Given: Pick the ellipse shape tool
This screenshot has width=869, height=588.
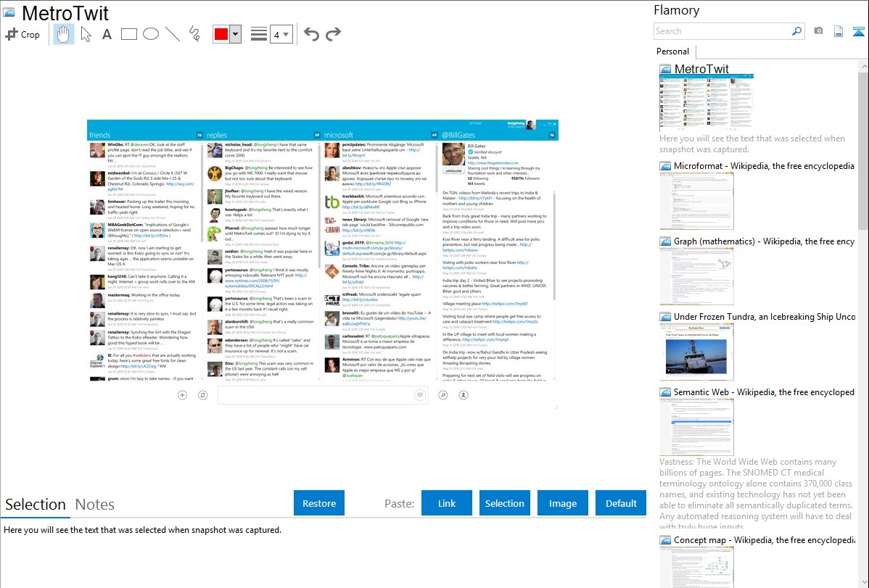Looking at the screenshot, I should coord(151,34).
